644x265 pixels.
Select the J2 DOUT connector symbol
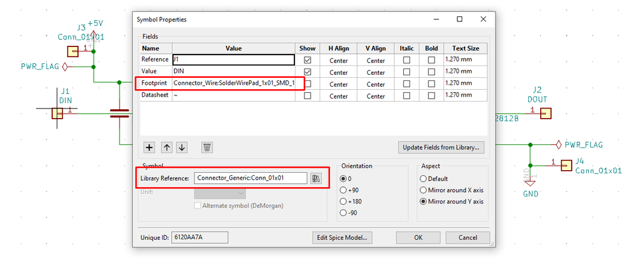(545, 113)
